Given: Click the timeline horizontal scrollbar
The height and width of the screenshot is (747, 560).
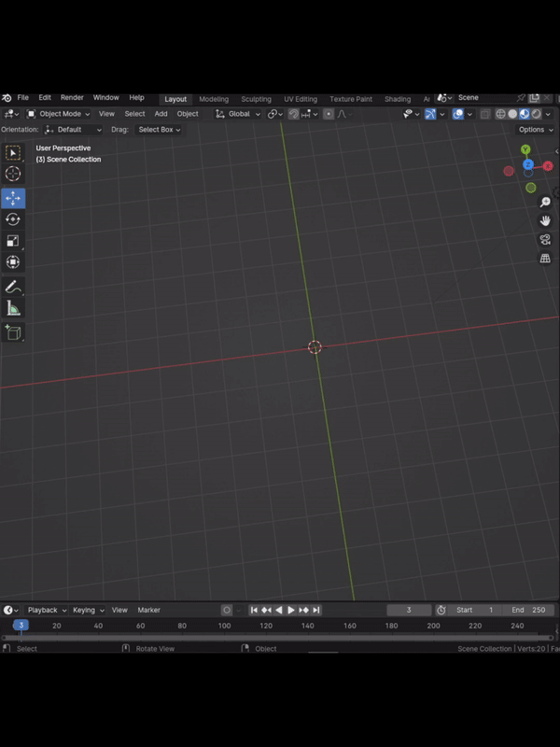Looking at the screenshot, I should pos(277,638).
